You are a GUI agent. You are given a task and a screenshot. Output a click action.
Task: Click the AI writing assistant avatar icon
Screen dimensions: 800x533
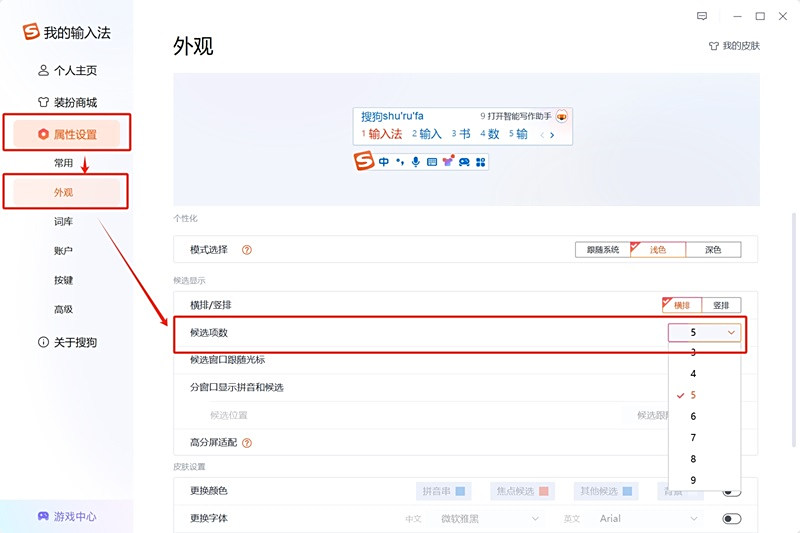[561, 116]
